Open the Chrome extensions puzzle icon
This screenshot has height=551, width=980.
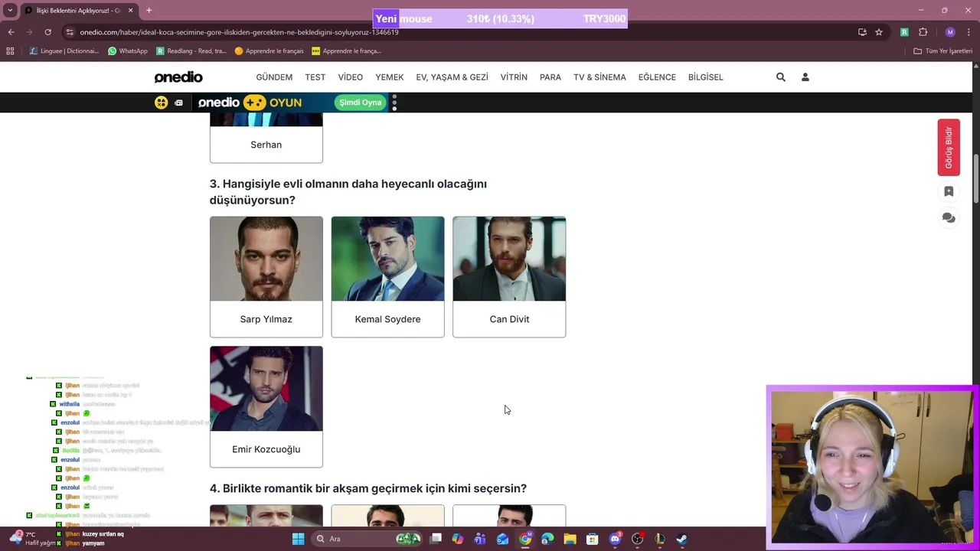(x=923, y=32)
